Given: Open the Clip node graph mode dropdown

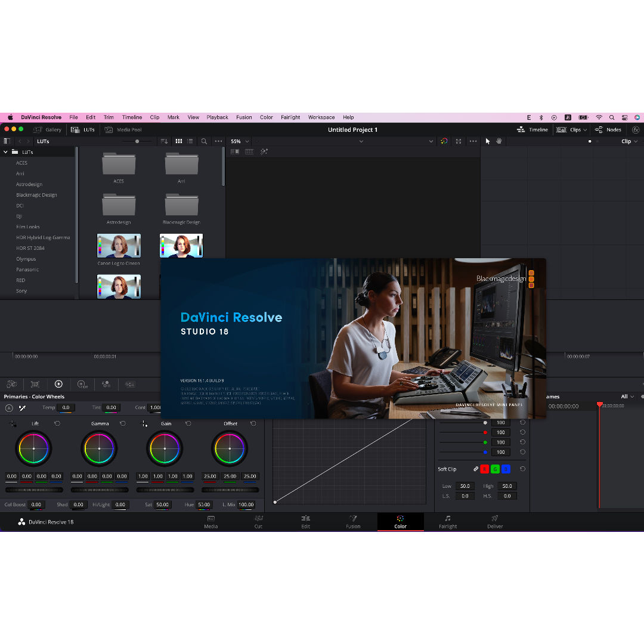Looking at the screenshot, I should tap(630, 141).
